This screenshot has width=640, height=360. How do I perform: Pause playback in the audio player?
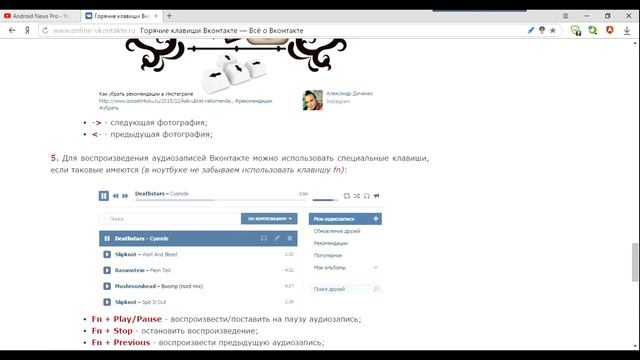pos(104,196)
